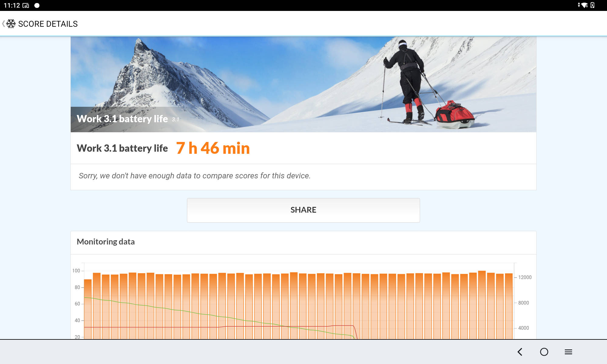Tap the SHARE button
Screen dimensions: 607x364
[x=303, y=210]
